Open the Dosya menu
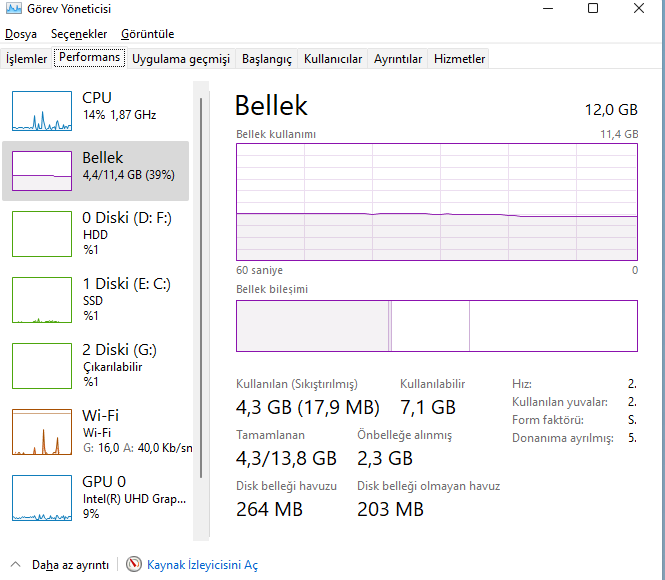This screenshot has height=580, width=665. pyautogui.click(x=21, y=34)
